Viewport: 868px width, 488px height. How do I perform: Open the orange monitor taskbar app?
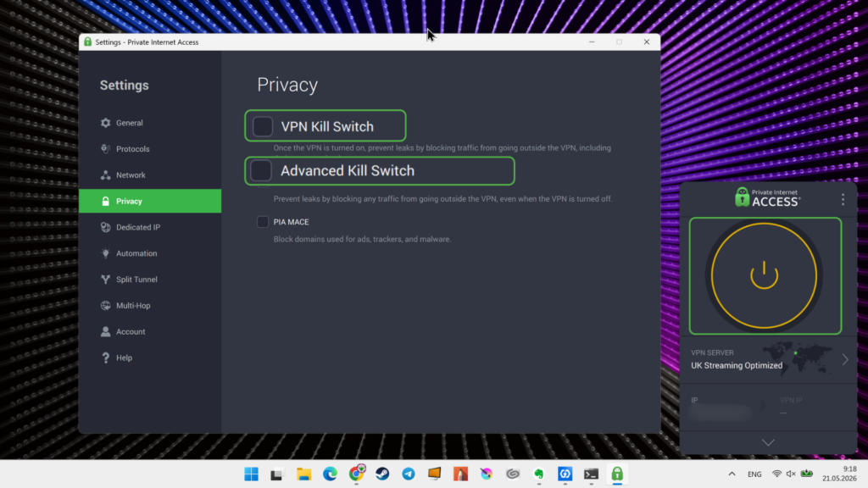click(x=435, y=474)
